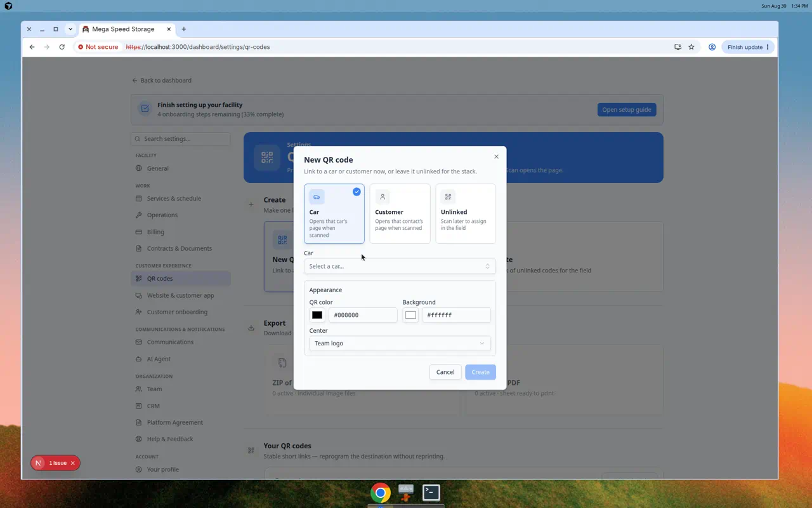812x508 pixels.
Task: Select QR codes in the sidebar
Action: pos(181,278)
